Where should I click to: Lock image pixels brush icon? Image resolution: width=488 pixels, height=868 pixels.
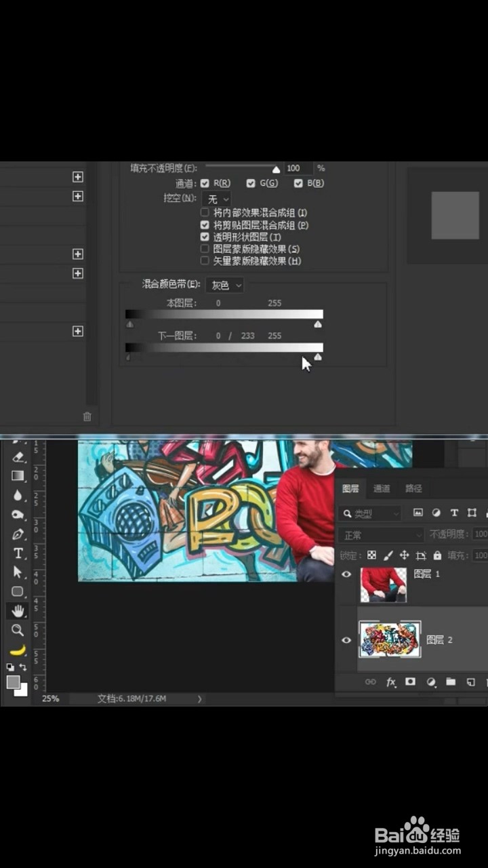388,555
